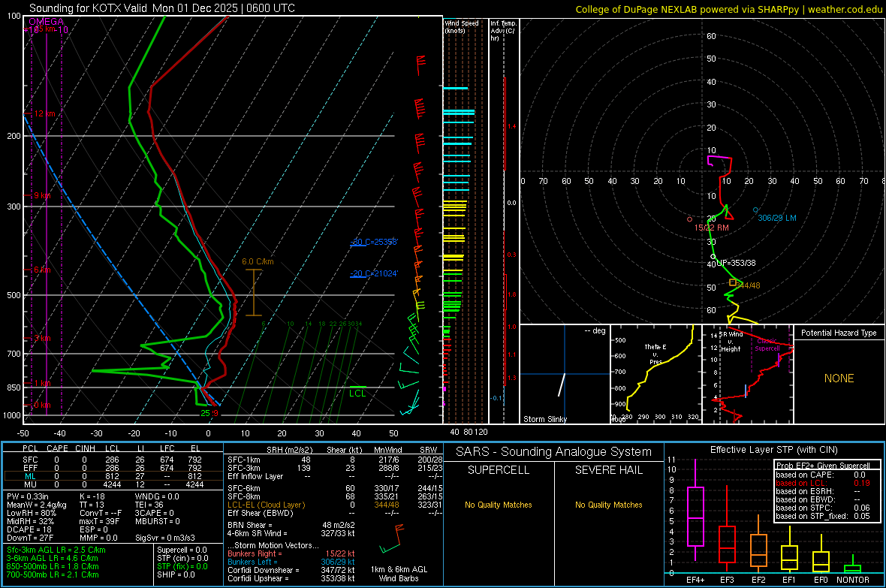Click the 'PW = 0.33in' value

pyautogui.click(x=28, y=496)
